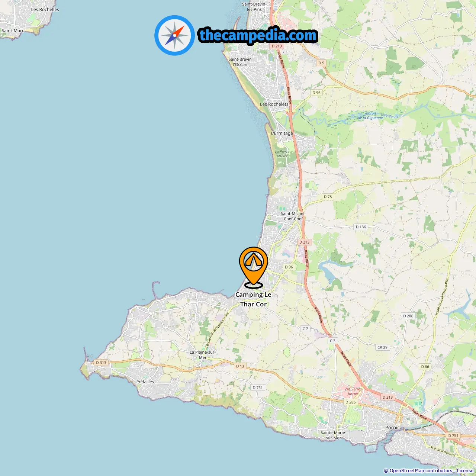Viewport: 476px width, 476px height.
Task: Click the orange campsite tent marker pin
Action: point(254,267)
